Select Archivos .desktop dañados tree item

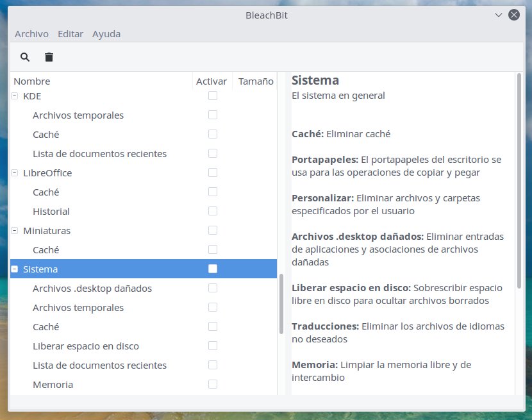click(x=92, y=289)
